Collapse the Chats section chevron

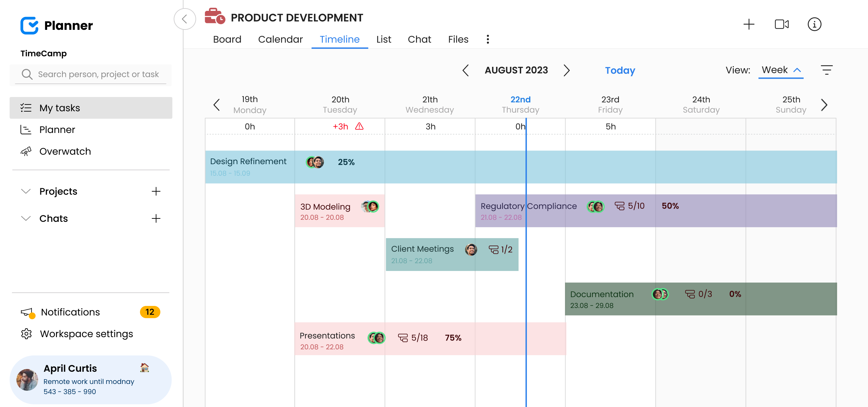(26, 218)
